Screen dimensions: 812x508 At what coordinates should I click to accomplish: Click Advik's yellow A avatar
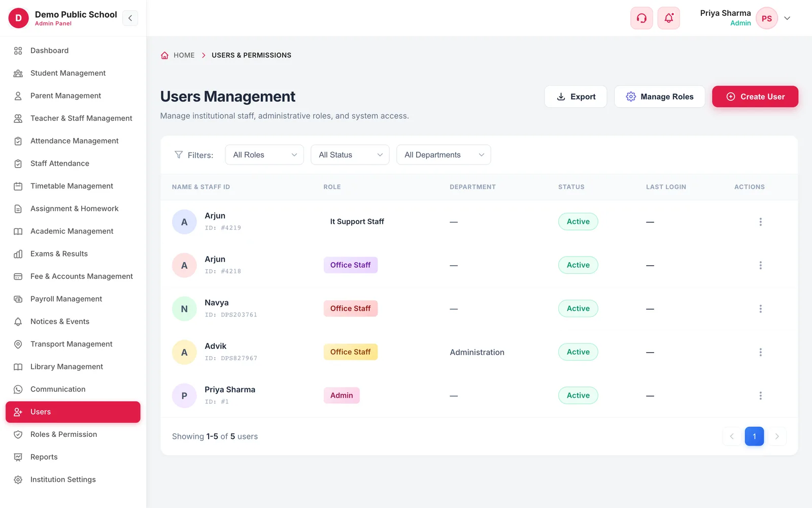[184, 352]
